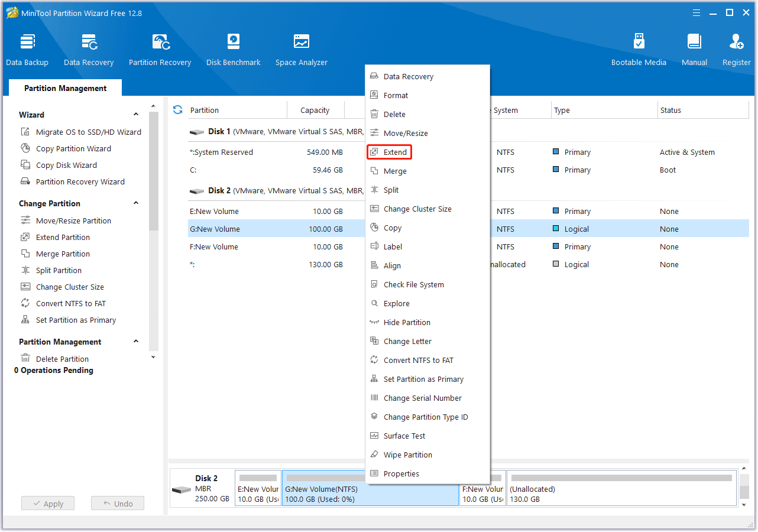Sort by the Status column header

pyautogui.click(x=703, y=110)
